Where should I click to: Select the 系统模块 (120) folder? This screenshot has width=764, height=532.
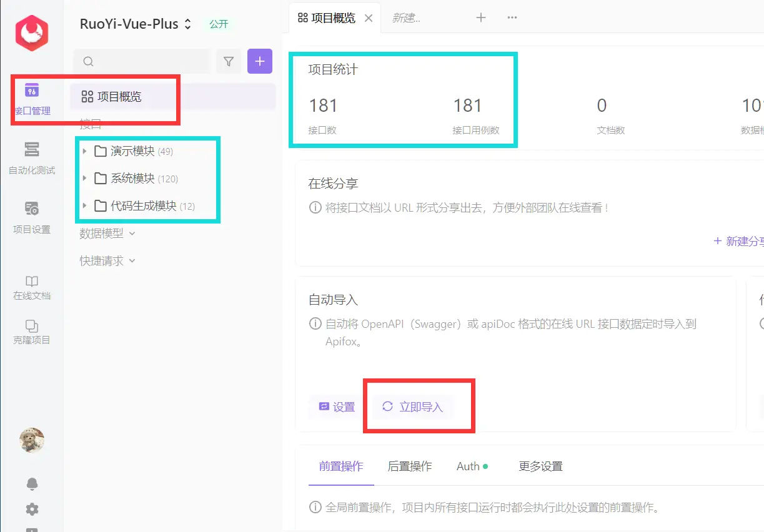coord(136,179)
